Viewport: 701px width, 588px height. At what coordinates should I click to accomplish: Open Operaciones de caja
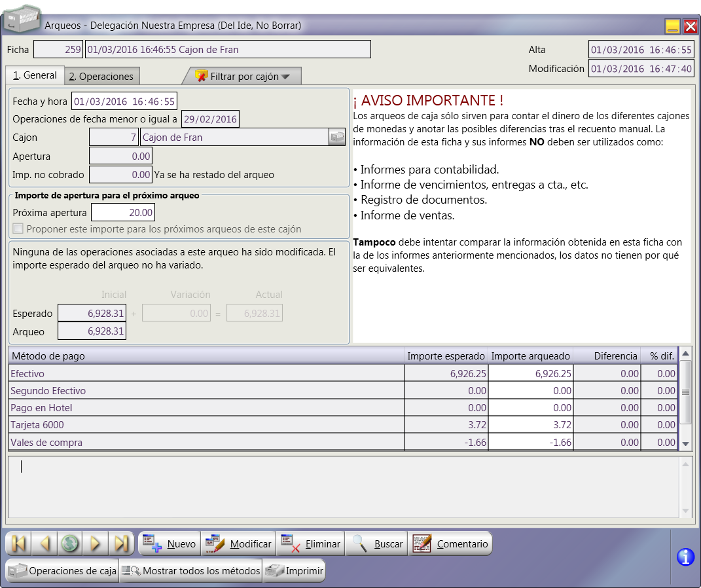(63, 570)
